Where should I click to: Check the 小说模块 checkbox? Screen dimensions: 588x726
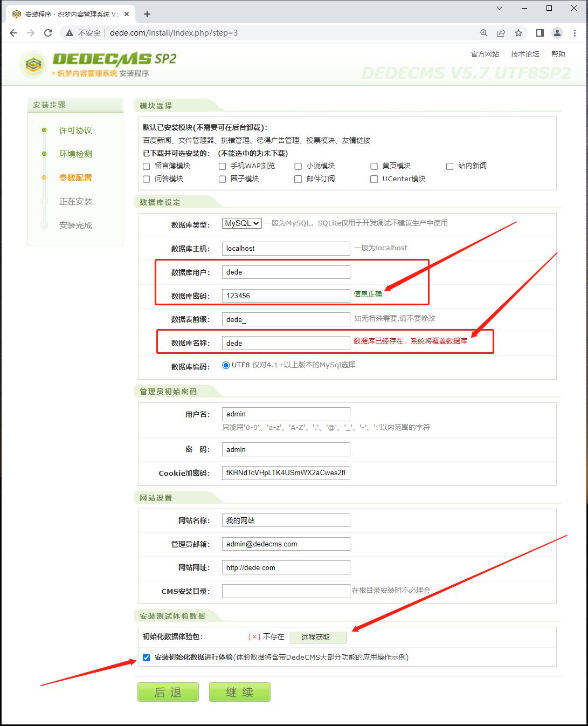[x=298, y=166]
